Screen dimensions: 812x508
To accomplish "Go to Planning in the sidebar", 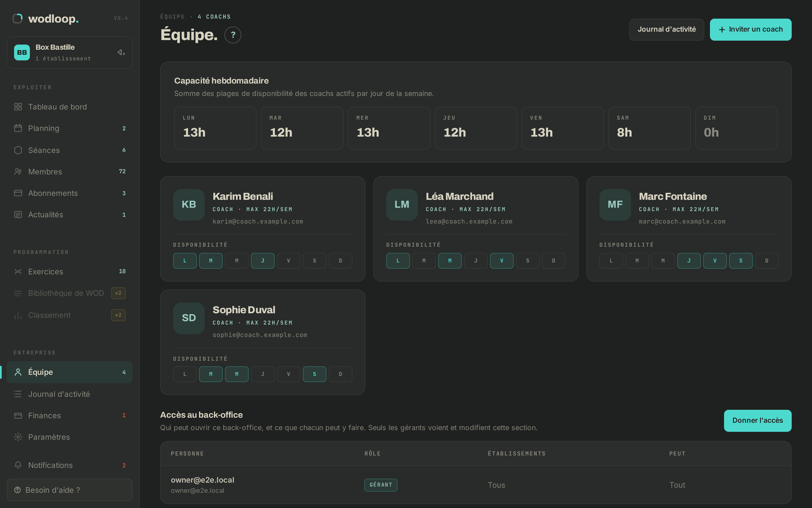I will tap(69, 128).
